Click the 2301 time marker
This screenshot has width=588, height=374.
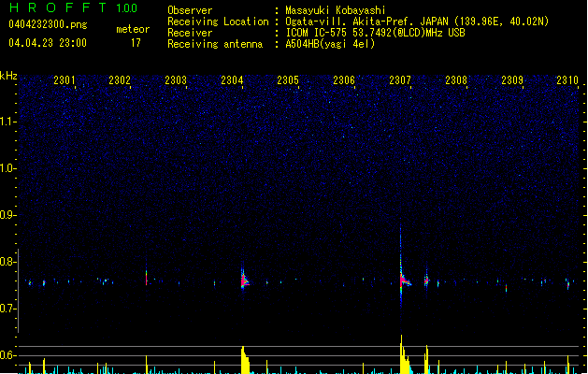[65, 80]
